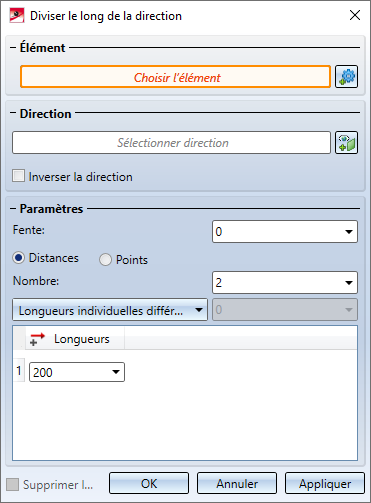Viewport: 371px width, 503px height.
Task: Select the Points radio button
Action: (105, 260)
